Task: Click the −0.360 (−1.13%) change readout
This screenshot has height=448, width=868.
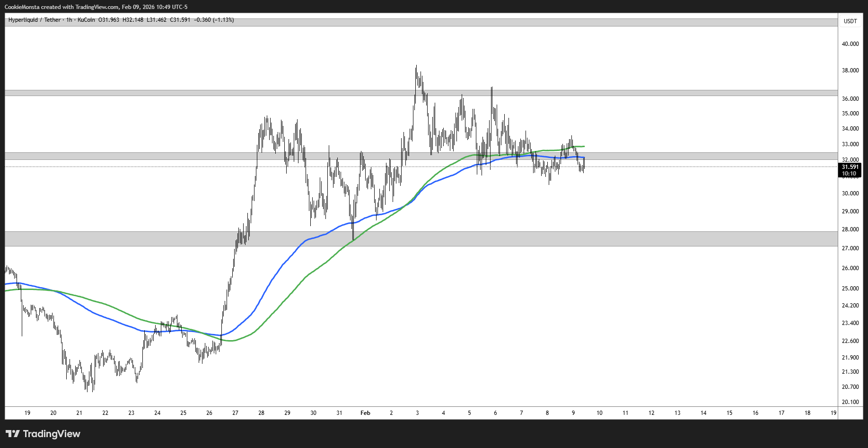Action: [214, 20]
